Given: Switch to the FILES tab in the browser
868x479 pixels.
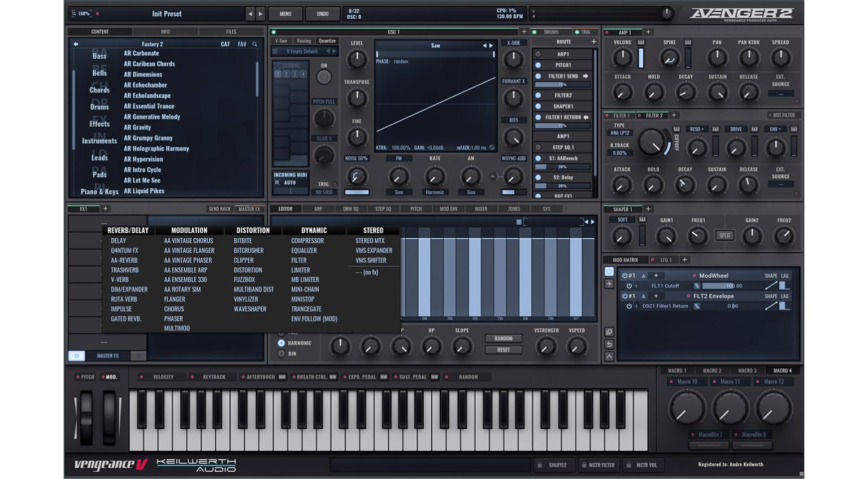Looking at the screenshot, I should (x=231, y=32).
